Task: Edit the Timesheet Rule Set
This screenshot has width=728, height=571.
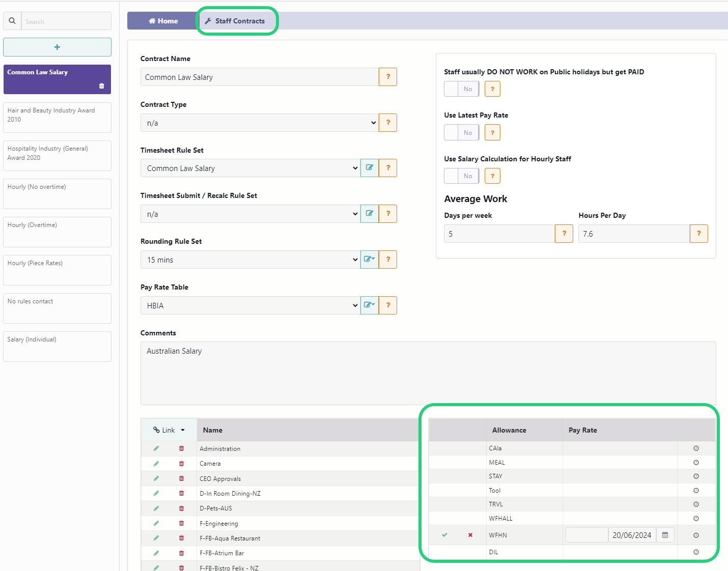Action: (370, 168)
